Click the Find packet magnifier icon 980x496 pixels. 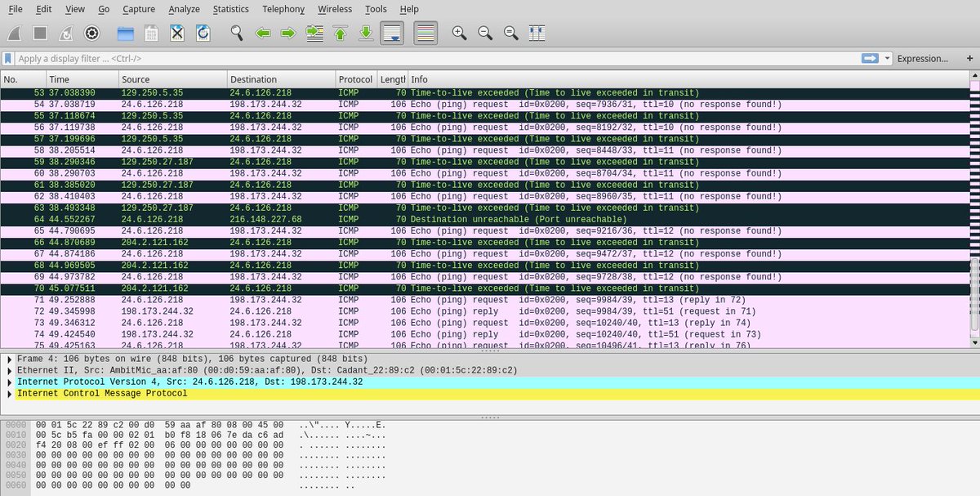237,34
